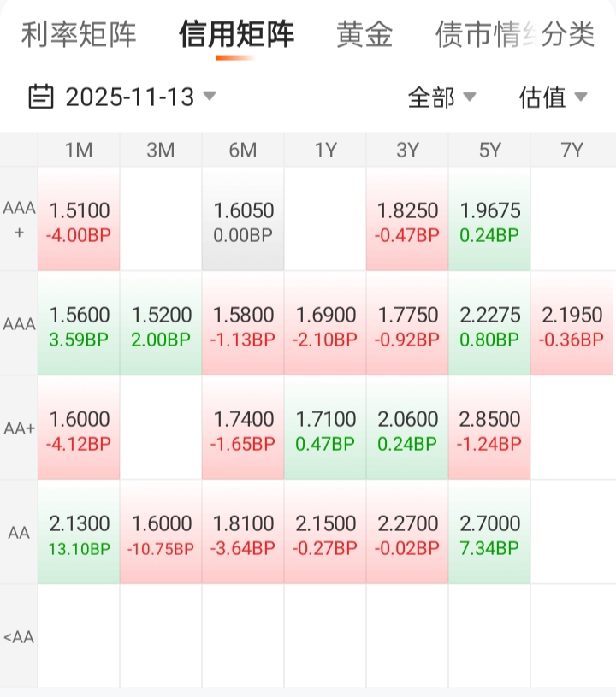The height and width of the screenshot is (697, 616).
Task: Tap the AAA 5Y cell showing 2.2275
Action: click(x=489, y=325)
